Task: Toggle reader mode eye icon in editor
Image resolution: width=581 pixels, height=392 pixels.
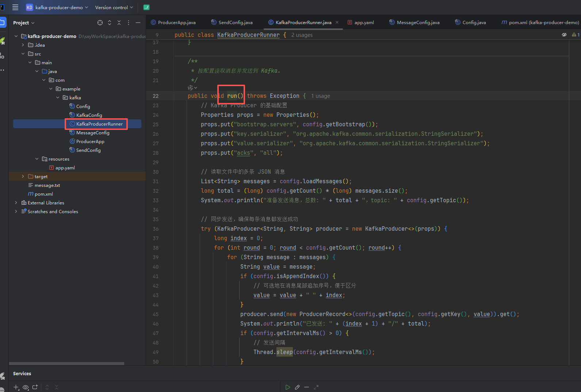Action: [564, 35]
